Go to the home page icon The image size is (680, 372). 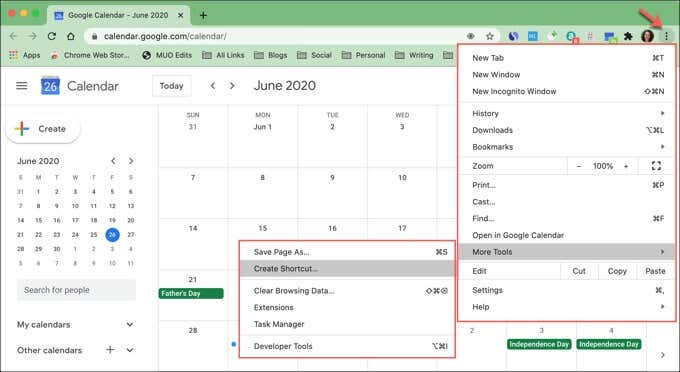click(71, 36)
